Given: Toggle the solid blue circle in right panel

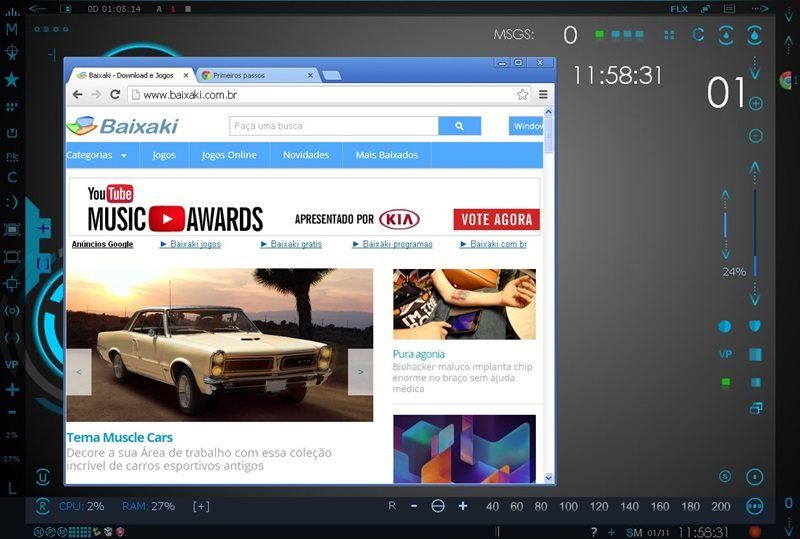Looking at the screenshot, I should click(x=724, y=326).
